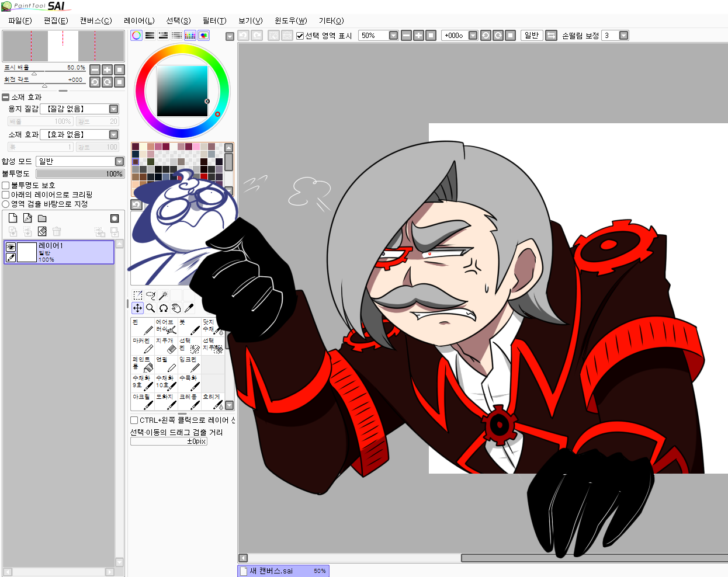This screenshot has height=577, width=728.
Task: Open the 보기(V) menu
Action: 251,20
